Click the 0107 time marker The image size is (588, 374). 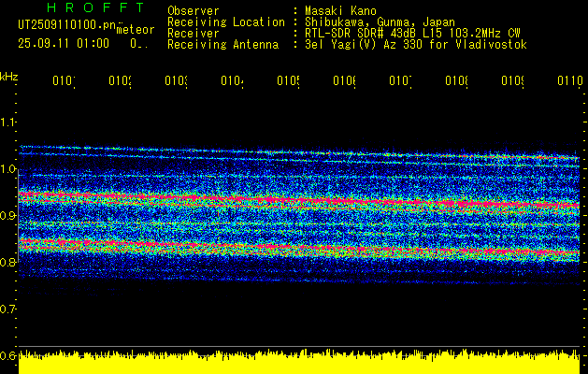[x=400, y=80]
